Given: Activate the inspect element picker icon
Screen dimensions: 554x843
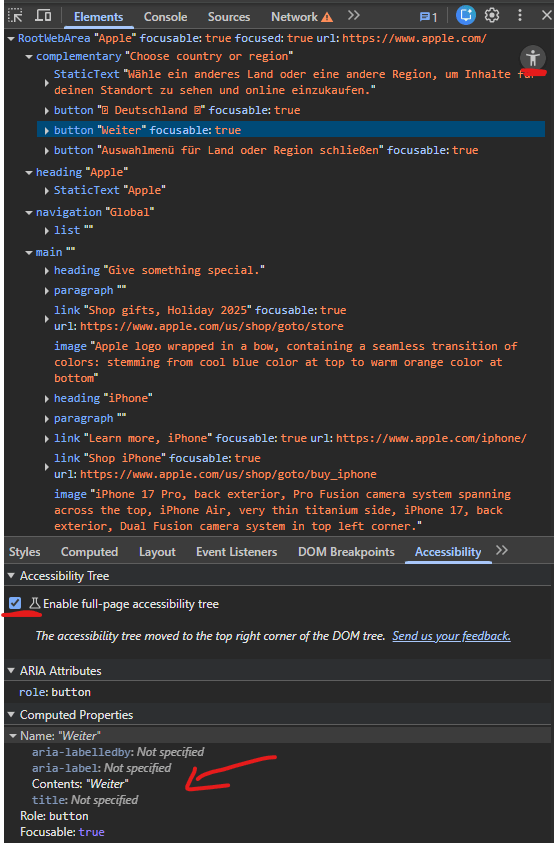Looking at the screenshot, I should click(15, 16).
